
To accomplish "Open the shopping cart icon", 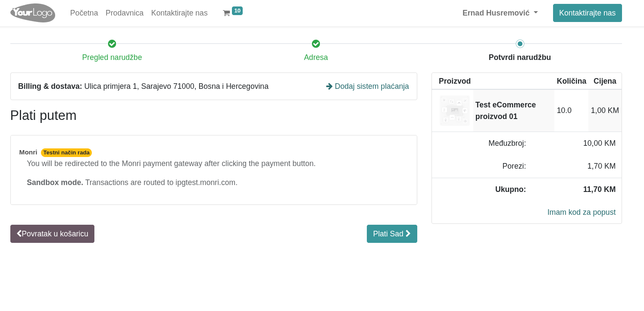I will pyautogui.click(x=226, y=13).
